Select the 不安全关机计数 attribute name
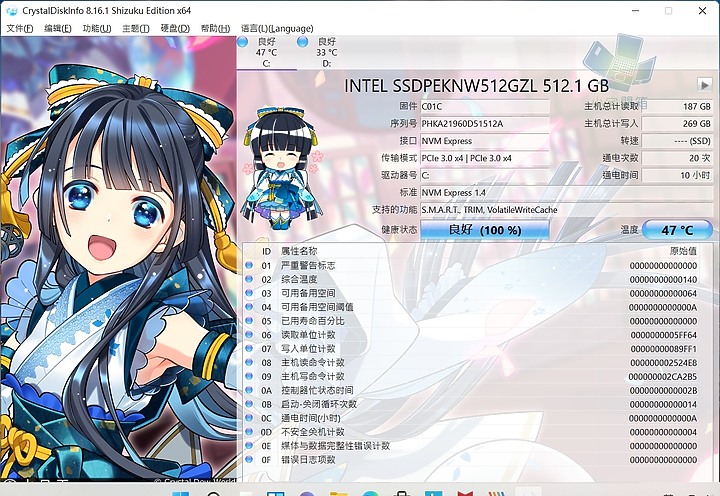720x496 pixels. [x=313, y=432]
